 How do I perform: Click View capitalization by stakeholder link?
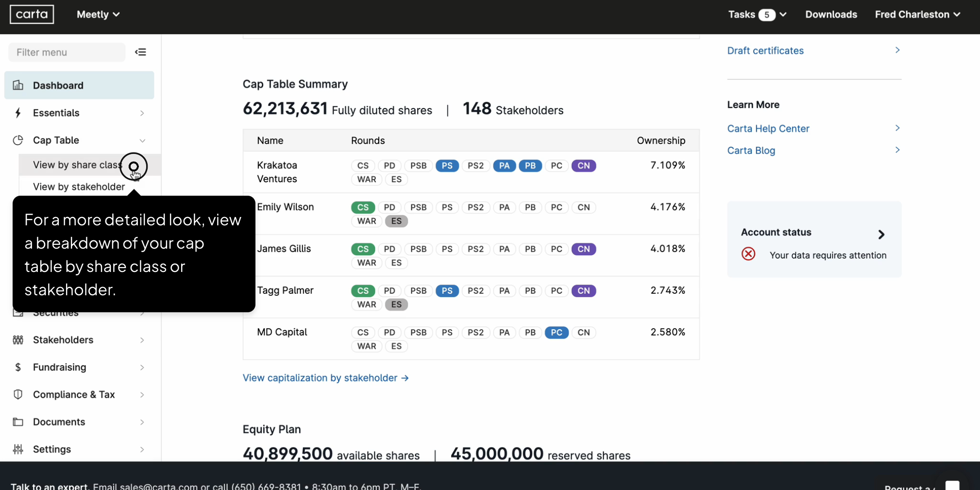point(326,378)
